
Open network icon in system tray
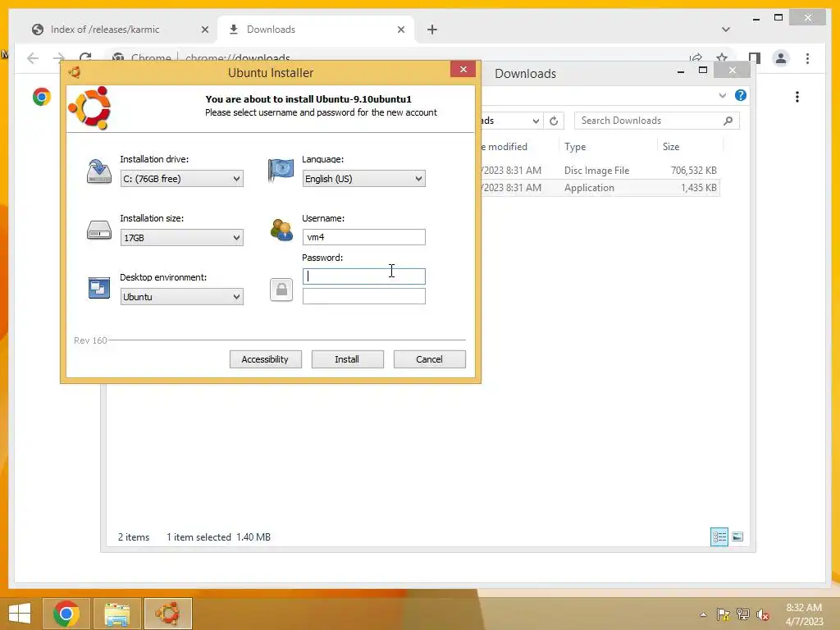coord(743,614)
